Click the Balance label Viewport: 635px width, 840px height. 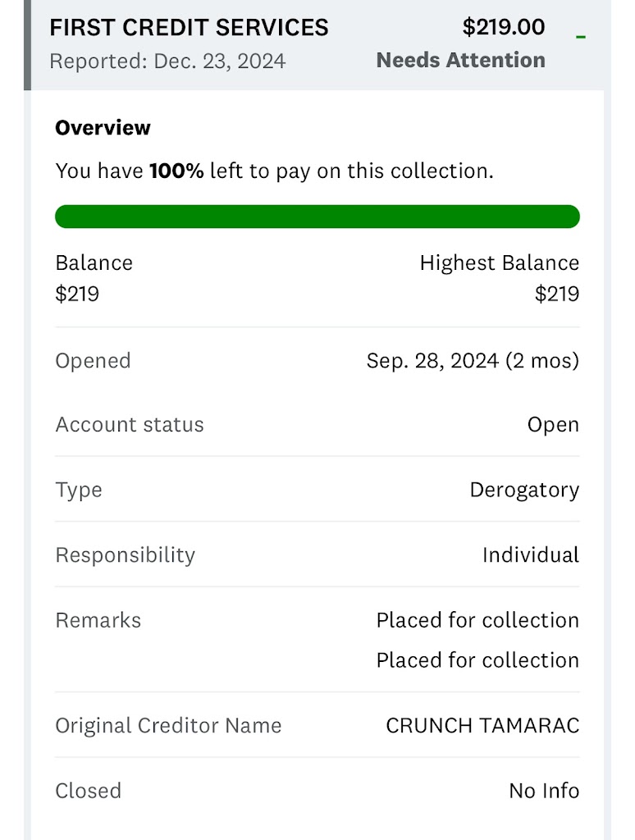coord(94,263)
